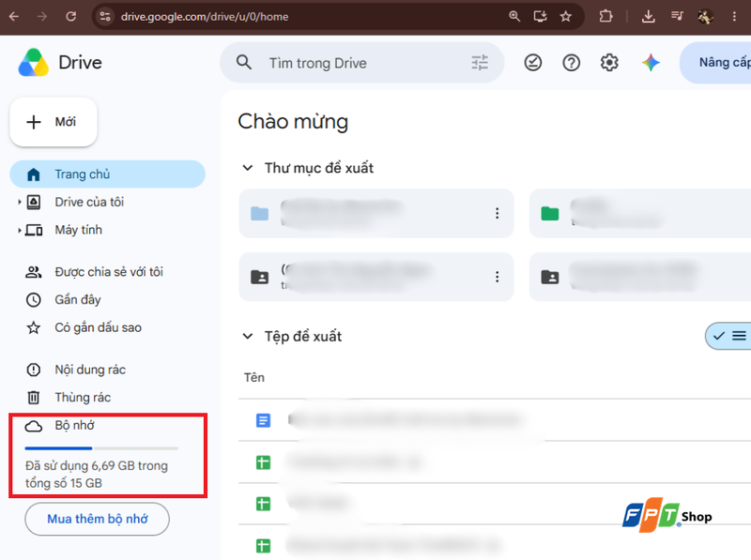Screen dimensions: 751x560
Task: Open the browser extensions puzzle icon
Action: (605, 17)
